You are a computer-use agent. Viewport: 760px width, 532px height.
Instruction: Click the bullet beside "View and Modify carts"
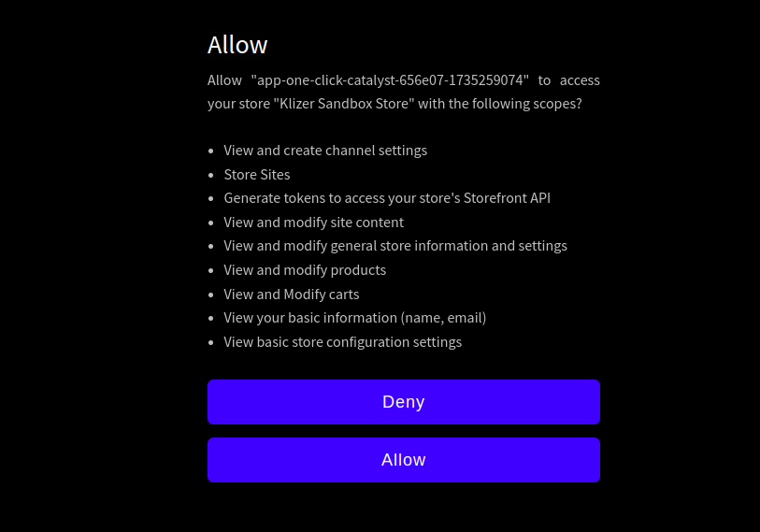tap(212, 295)
